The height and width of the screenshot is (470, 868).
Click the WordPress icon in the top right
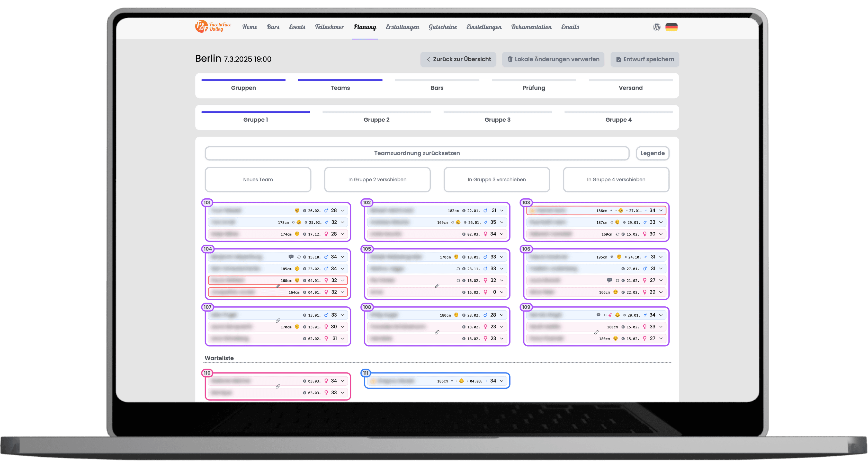[x=656, y=27]
